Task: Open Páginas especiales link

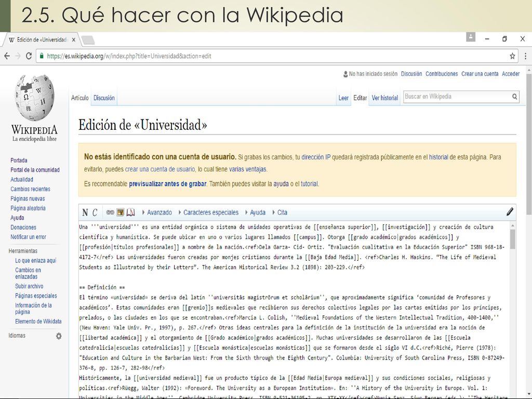Action: tap(36, 296)
